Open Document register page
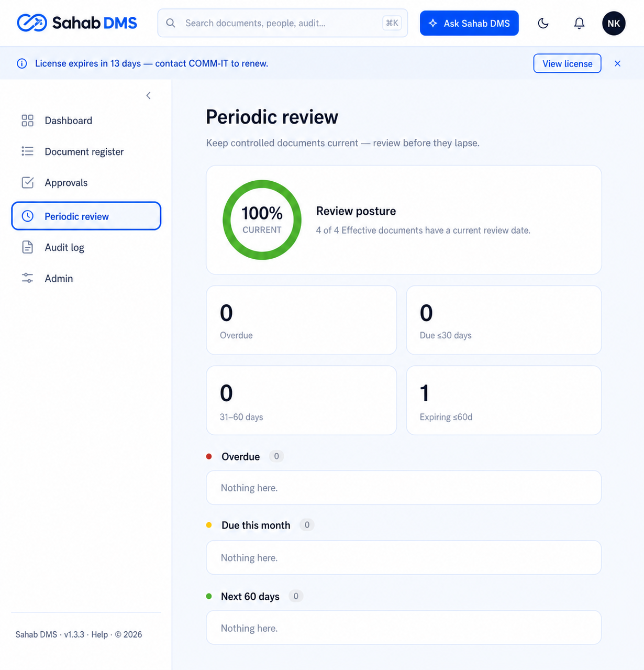 tap(86, 151)
